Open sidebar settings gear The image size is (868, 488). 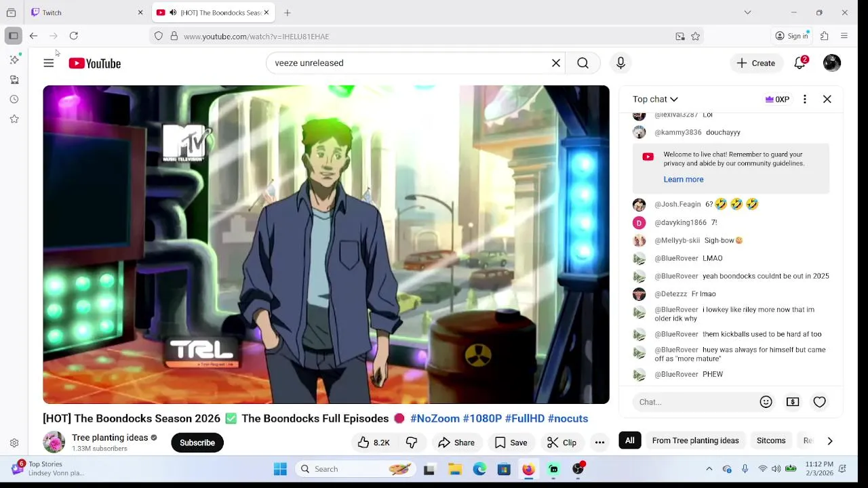(14, 443)
